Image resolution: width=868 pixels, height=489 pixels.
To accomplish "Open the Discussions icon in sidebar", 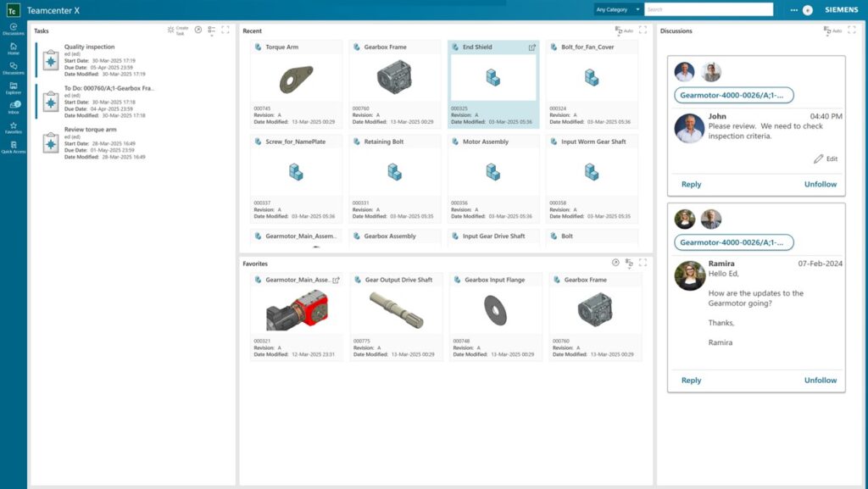I will click(14, 67).
